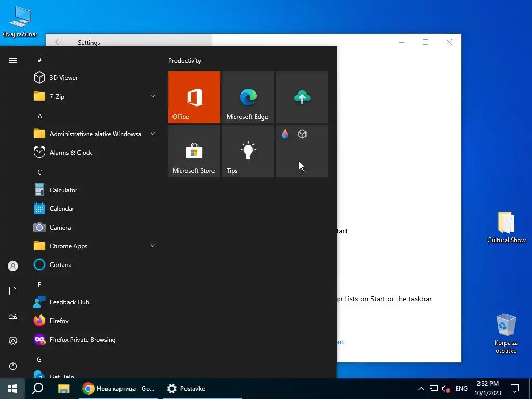Open File Explorer from the taskbar
The height and width of the screenshot is (399, 532).
63,389
